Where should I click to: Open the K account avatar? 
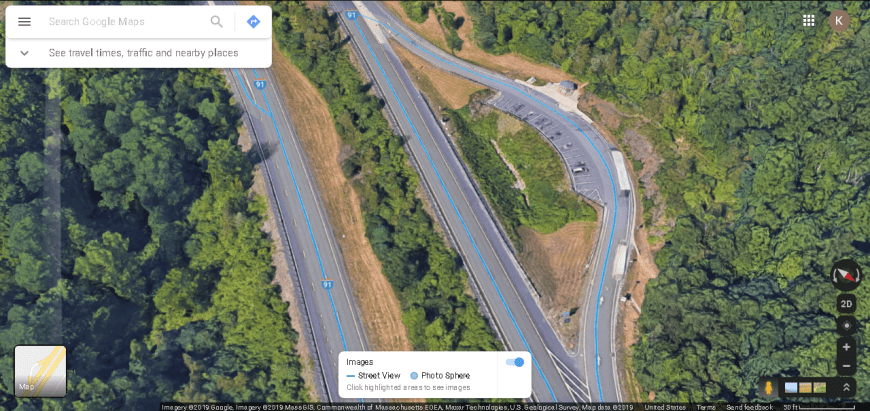pyautogui.click(x=839, y=21)
